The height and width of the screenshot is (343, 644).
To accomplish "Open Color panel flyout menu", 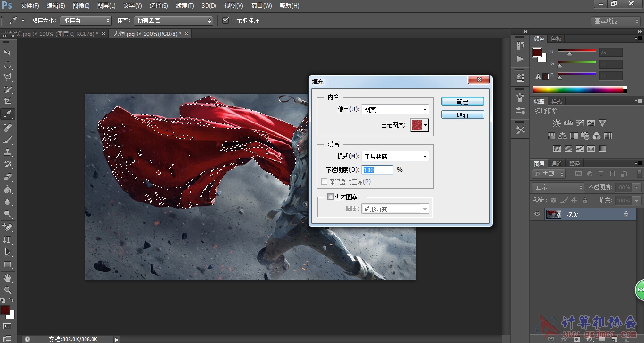I will coord(638,38).
